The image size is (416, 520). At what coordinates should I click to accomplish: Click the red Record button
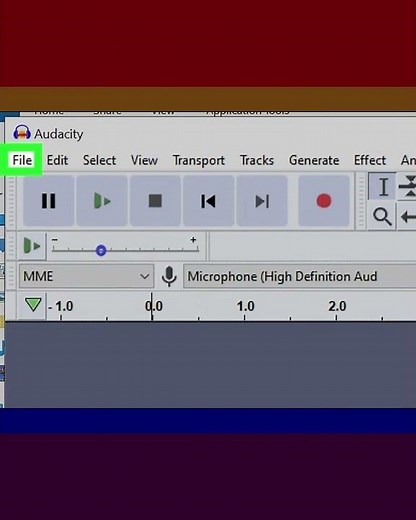tap(324, 201)
